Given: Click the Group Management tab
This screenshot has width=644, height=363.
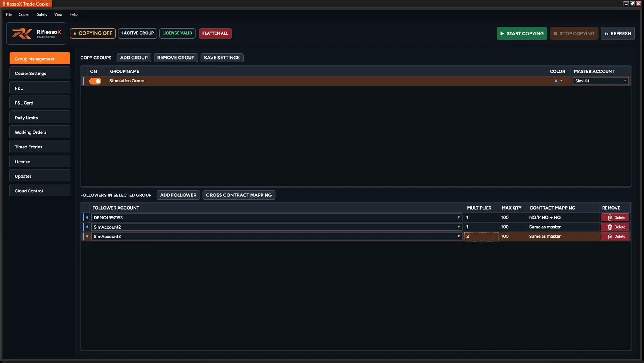Looking at the screenshot, I should point(40,58).
